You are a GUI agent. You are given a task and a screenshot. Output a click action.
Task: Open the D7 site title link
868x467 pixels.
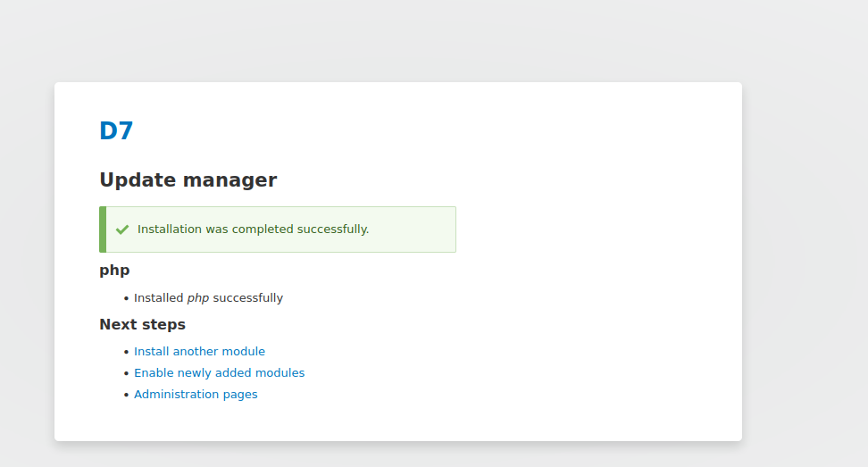pyautogui.click(x=116, y=131)
